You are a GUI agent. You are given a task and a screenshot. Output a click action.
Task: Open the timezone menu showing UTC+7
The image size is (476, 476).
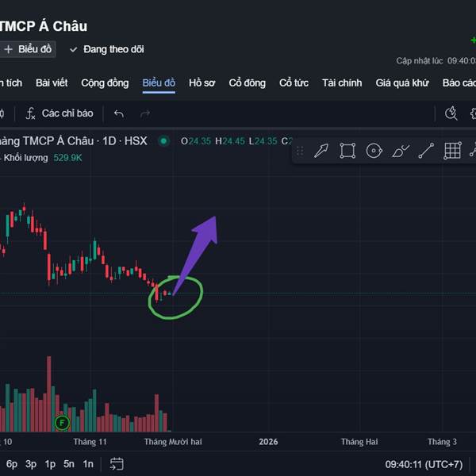pos(424,464)
